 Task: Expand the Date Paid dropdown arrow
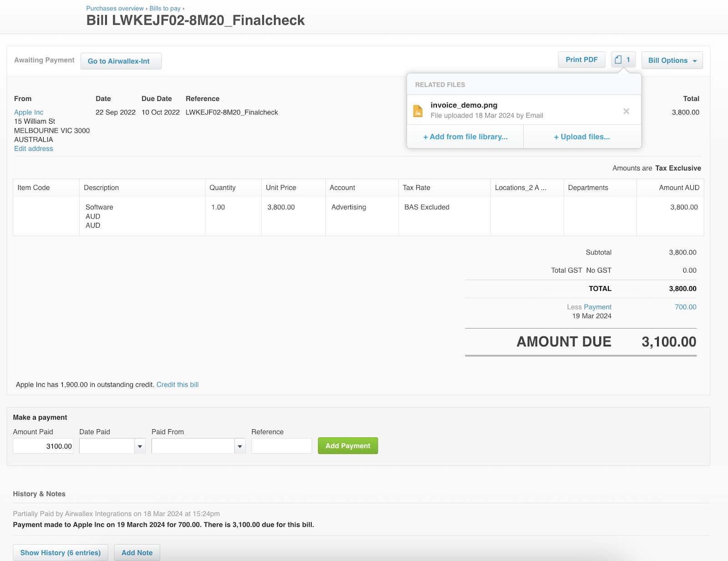click(140, 446)
